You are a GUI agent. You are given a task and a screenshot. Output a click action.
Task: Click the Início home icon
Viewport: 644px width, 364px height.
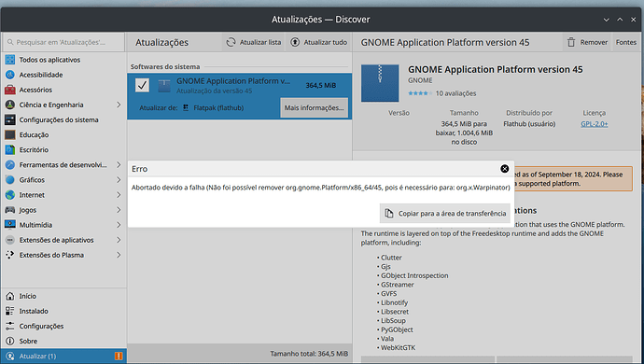click(10, 296)
